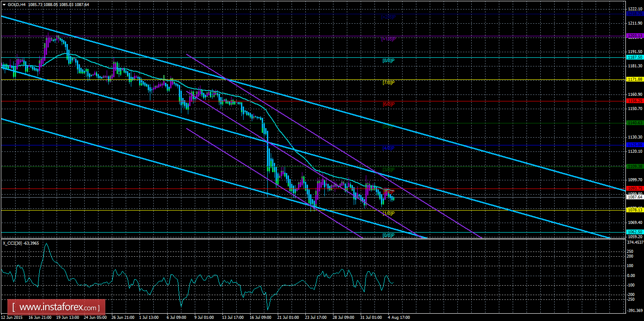Click the chart menu triangle beside GOLD,H4

click(4, 4)
